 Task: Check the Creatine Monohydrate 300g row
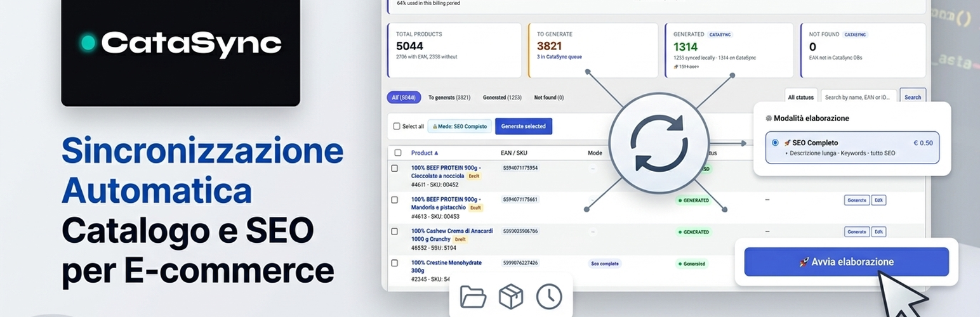[x=395, y=262]
